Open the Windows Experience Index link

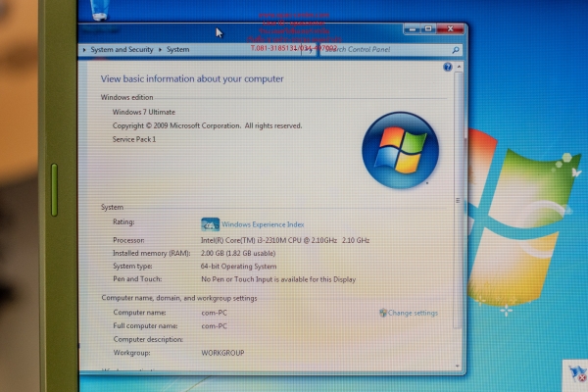263,224
